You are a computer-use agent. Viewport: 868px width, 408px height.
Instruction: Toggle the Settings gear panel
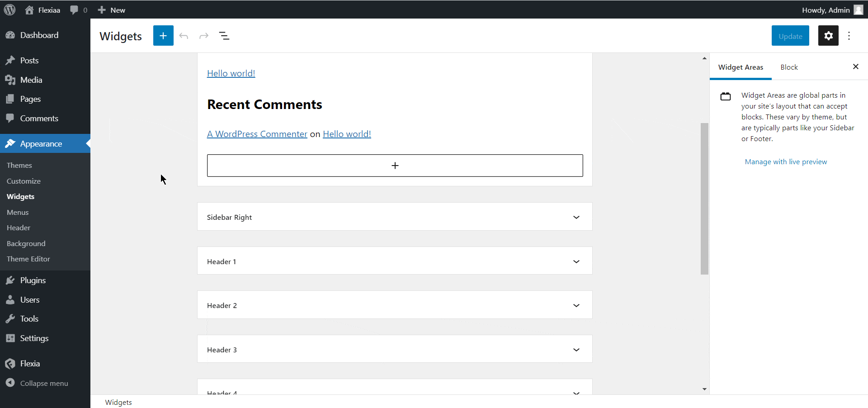tap(828, 36)
